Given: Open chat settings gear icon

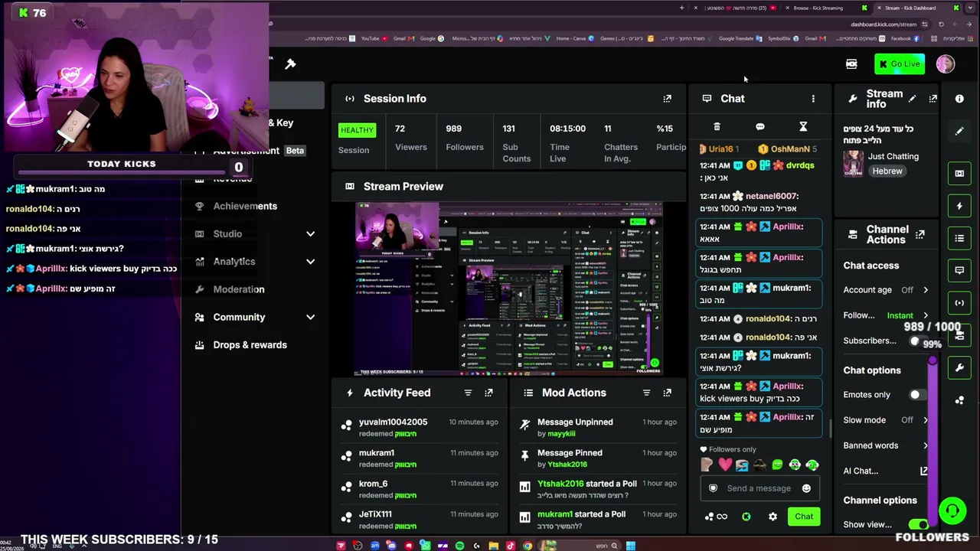Looking at the screenshot, I should point(773,517).
